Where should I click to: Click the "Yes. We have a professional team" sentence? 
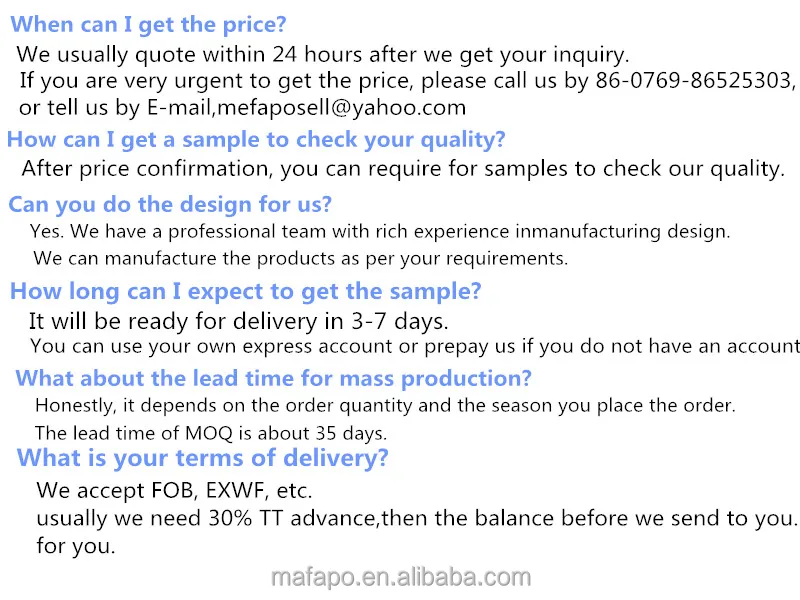380,232
